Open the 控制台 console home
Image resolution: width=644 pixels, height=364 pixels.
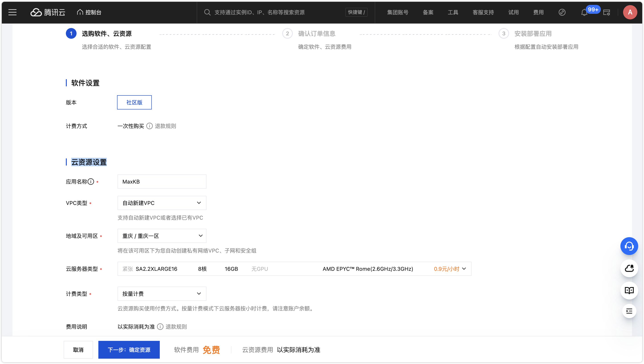point(89,12)
